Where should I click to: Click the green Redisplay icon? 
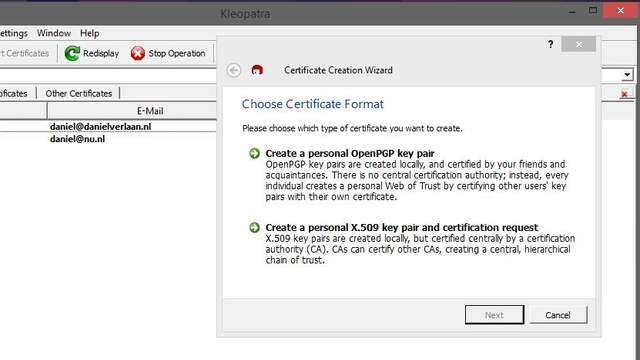point(72,53)
